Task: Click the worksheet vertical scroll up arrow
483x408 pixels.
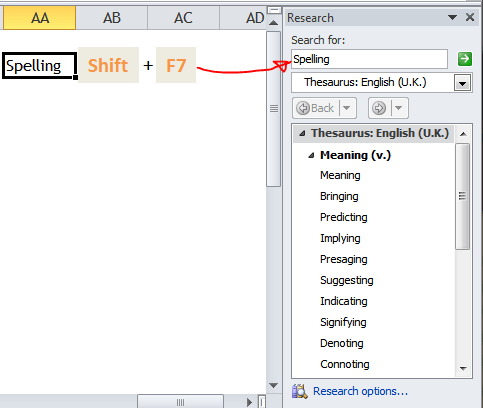Action: tap(274, 23)
